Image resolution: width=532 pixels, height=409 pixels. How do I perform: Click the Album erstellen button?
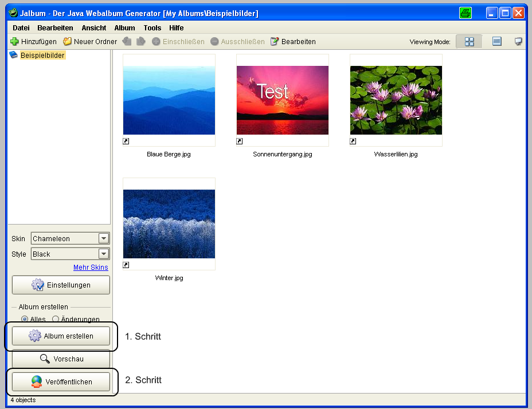61,336
